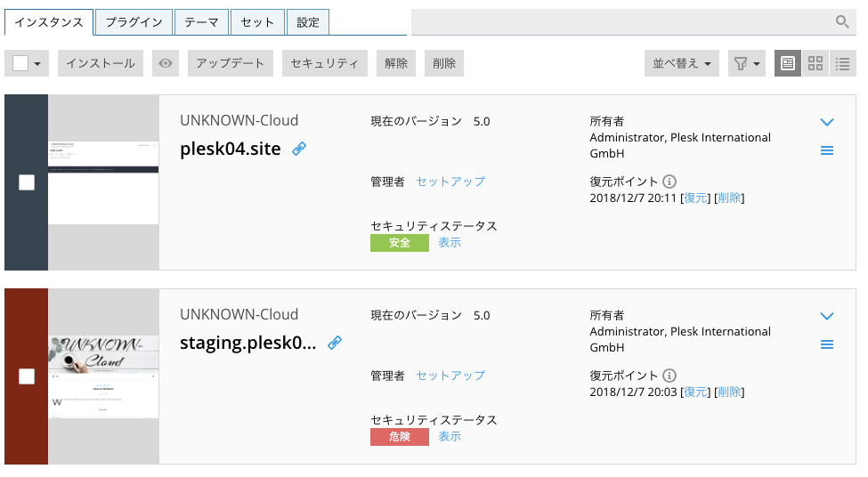Click UNKNOWN-Cloud title above staging.plesk0...
This screenshot has height=477, width=868.
tap(239, 315)
